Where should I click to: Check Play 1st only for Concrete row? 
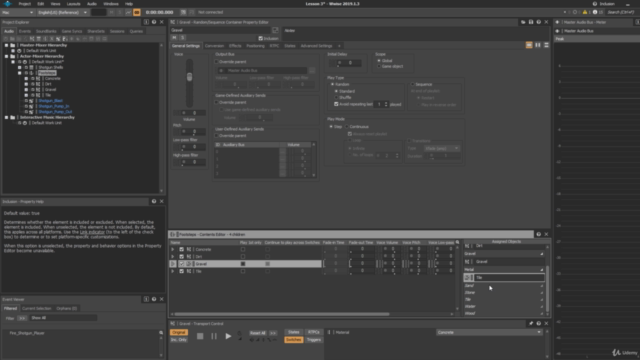[243, 249]
